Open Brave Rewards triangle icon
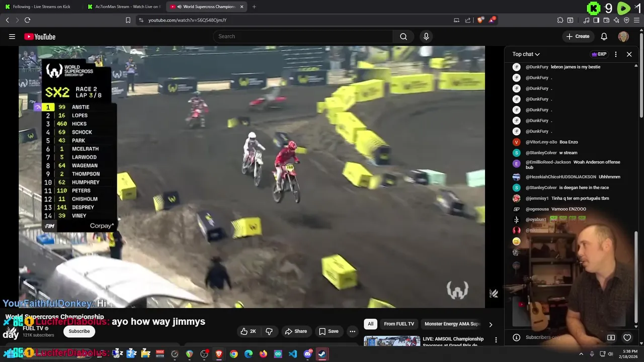This screenshot has height=362, width=644. point(492,20)
